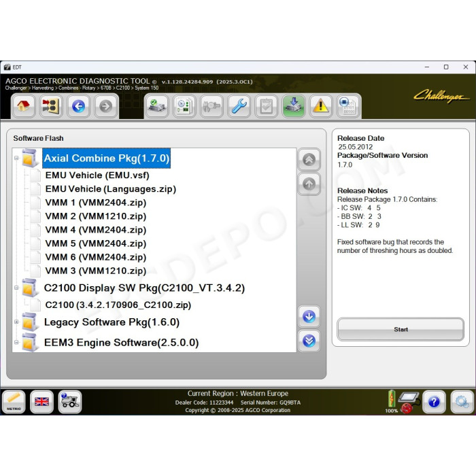Open the connection/ECU selection icon
This screenshot has width=476, height=476.
51,106
